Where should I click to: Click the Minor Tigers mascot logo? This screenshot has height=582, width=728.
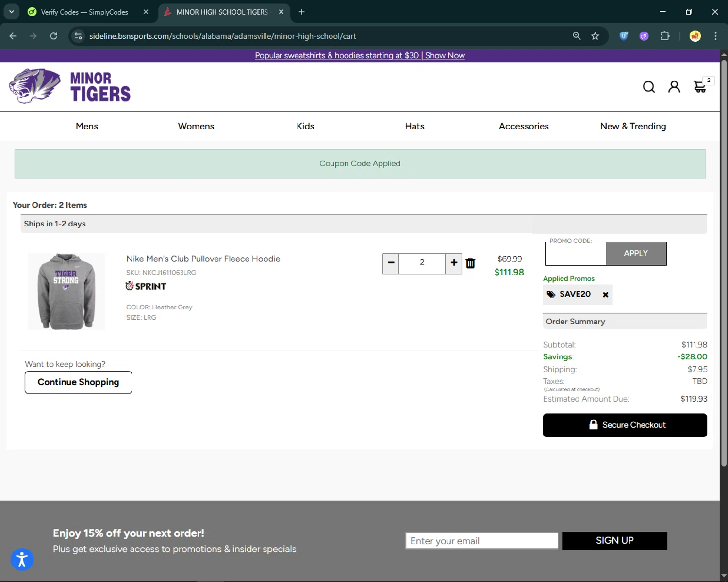coord(35,86)
